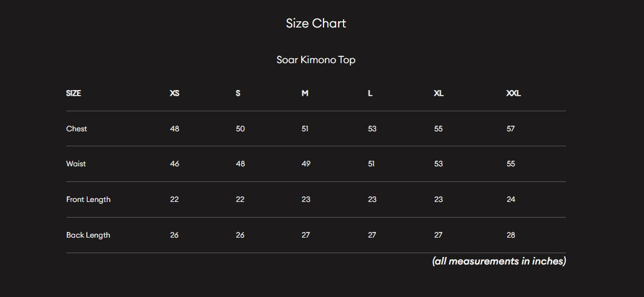Click the SIZE column header

74,93
